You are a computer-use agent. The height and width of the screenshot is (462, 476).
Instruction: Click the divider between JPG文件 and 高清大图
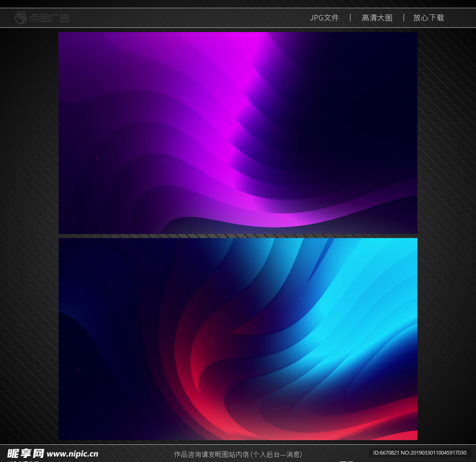350,18
